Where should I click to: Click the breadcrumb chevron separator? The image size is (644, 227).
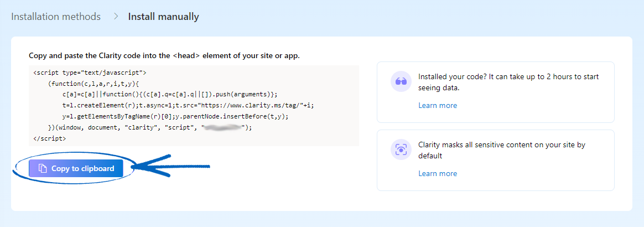tap(116, 17)
